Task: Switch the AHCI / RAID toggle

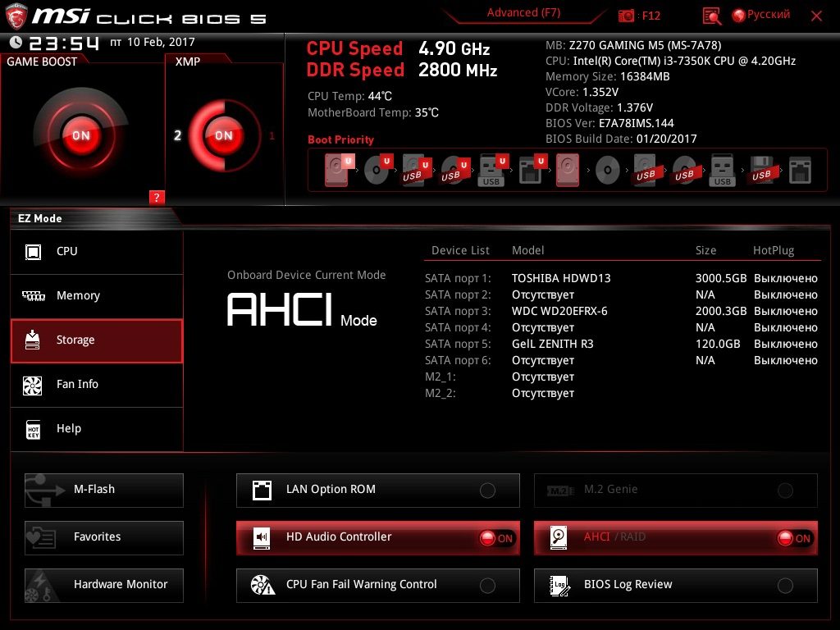Action: [676, 537]
